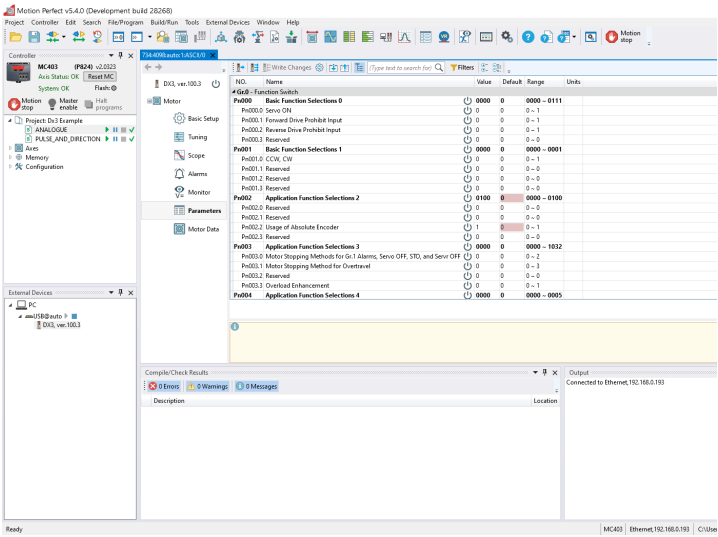Show the 0 Errors filter
The image size is (718, 537).
point(164,386)
